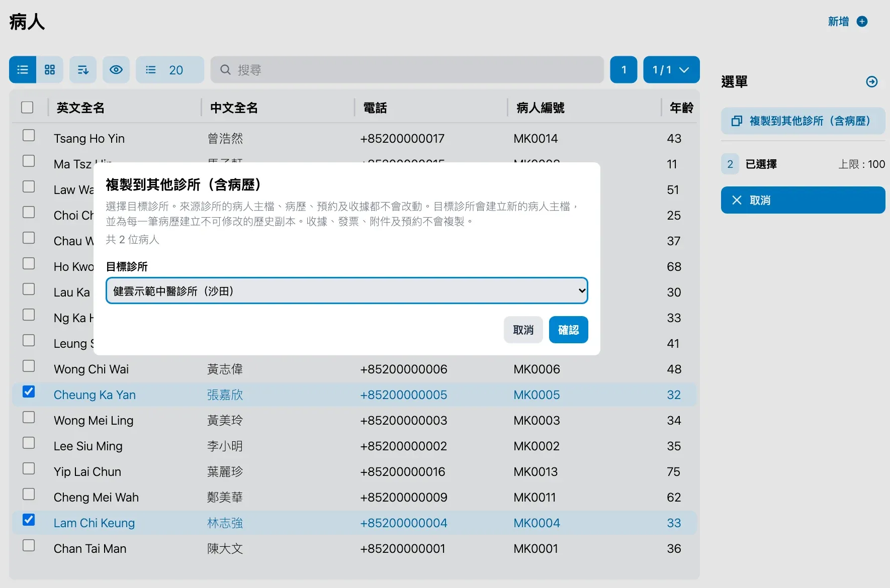
Task: Open patient Cheng Mei Wah
Action: click(96, 498)
